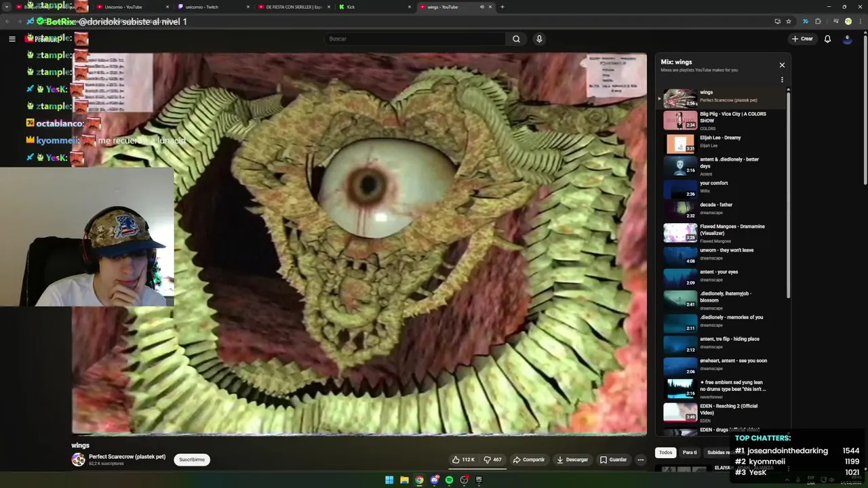Like the wings video
Image resolution: width=868 pixels, height=488 pixels.
pos(463,460)
